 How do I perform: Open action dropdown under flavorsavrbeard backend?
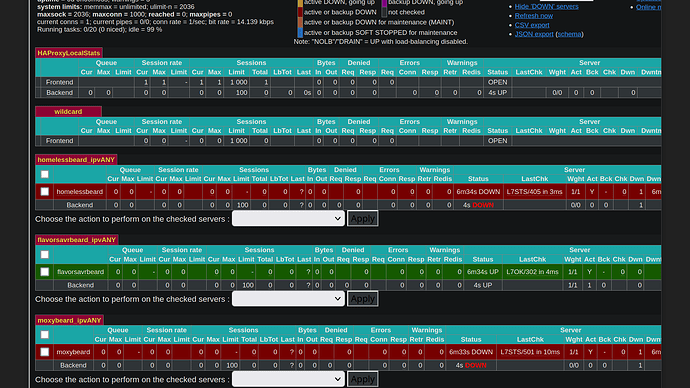[x=288, y=299]
